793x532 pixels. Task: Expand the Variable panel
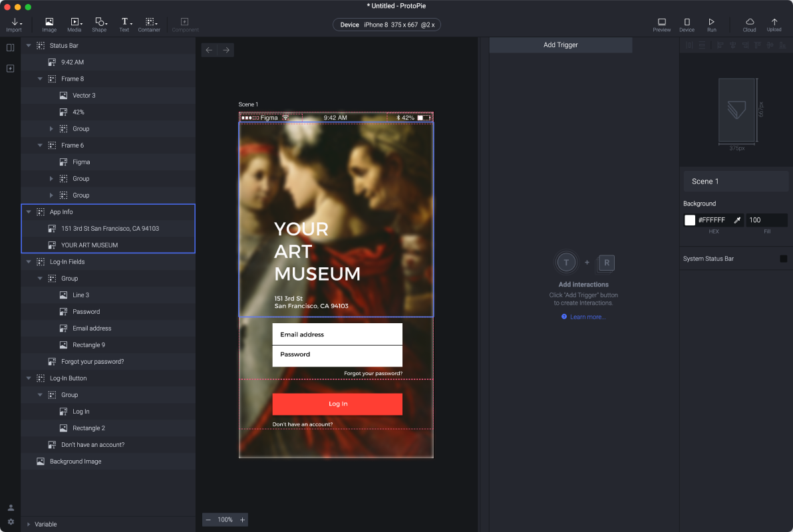pos(29,525)
